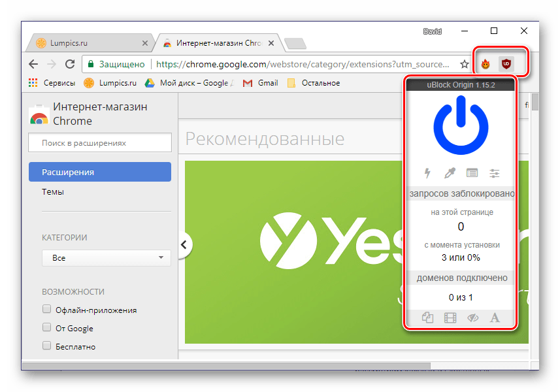Toggle large media blocking (film icon)

tap(450, 318)
